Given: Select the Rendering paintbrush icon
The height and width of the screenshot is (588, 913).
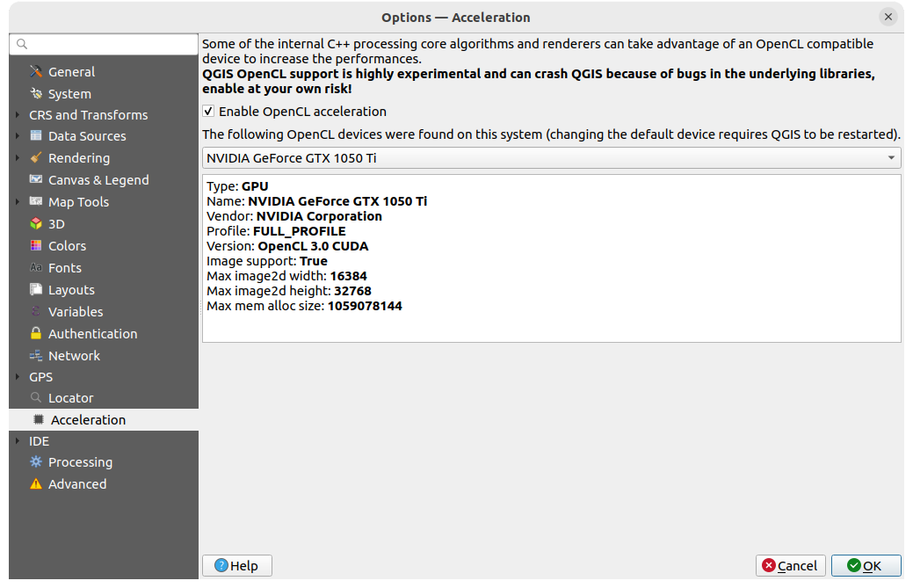Looking at the screenshot, I should point(37,157).
